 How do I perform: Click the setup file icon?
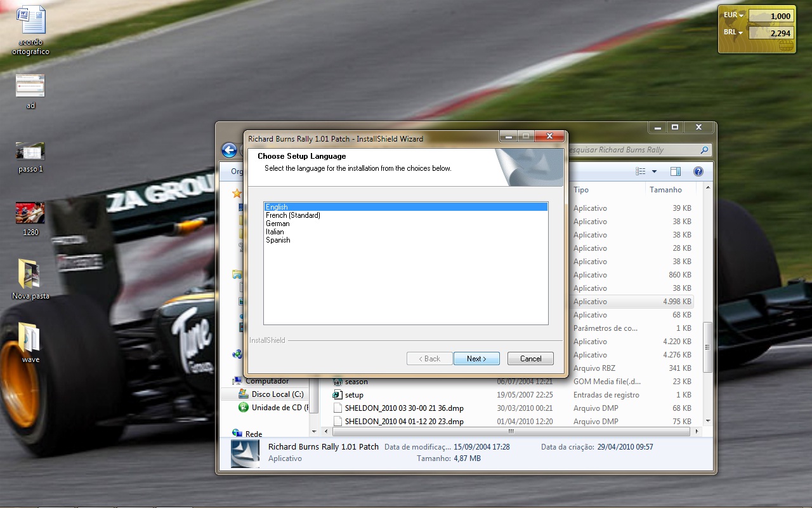pos(337,395)
